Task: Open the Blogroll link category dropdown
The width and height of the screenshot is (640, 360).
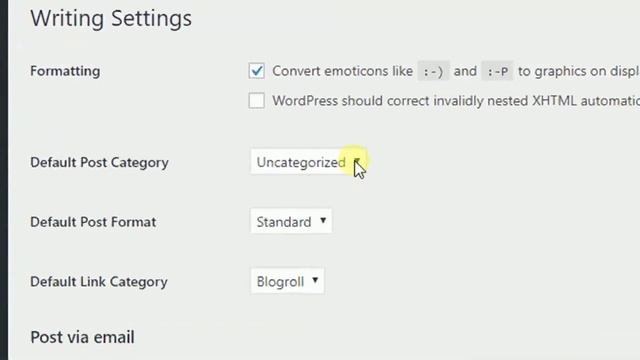Action: 287,281
